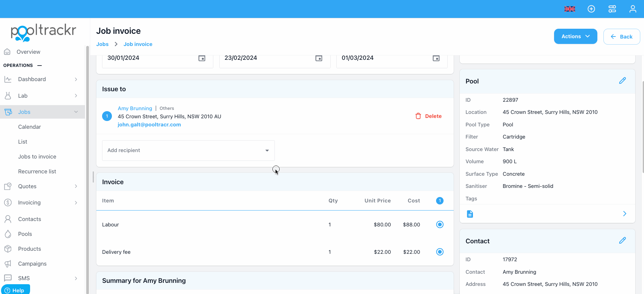644x294 pixels.
Task: Click Pool ID value 22897
Action: 510,100
